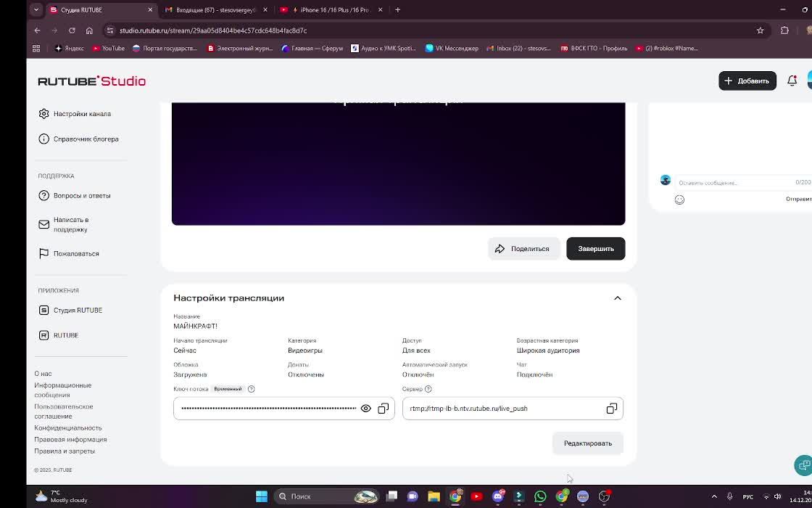Open the Конфиденциальность link
Image resolution: width=812 pixels, height=508 pixels.
coord(68,427)
